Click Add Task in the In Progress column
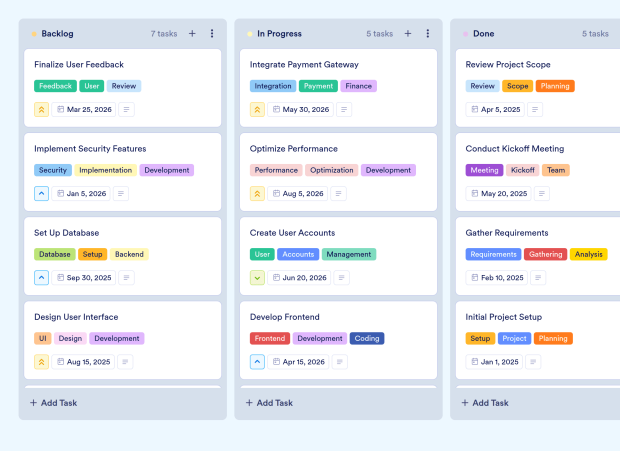This screenshot has width=620, height=451. 269,403
